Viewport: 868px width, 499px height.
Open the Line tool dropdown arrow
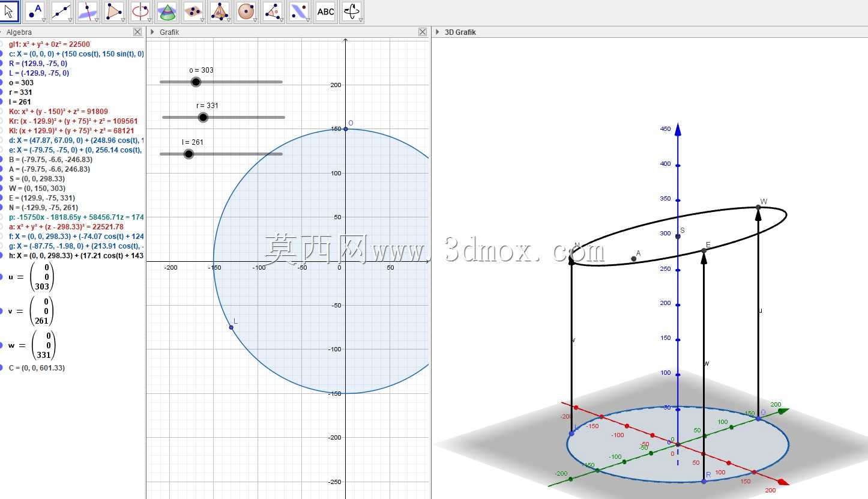(x=70, y=20)
